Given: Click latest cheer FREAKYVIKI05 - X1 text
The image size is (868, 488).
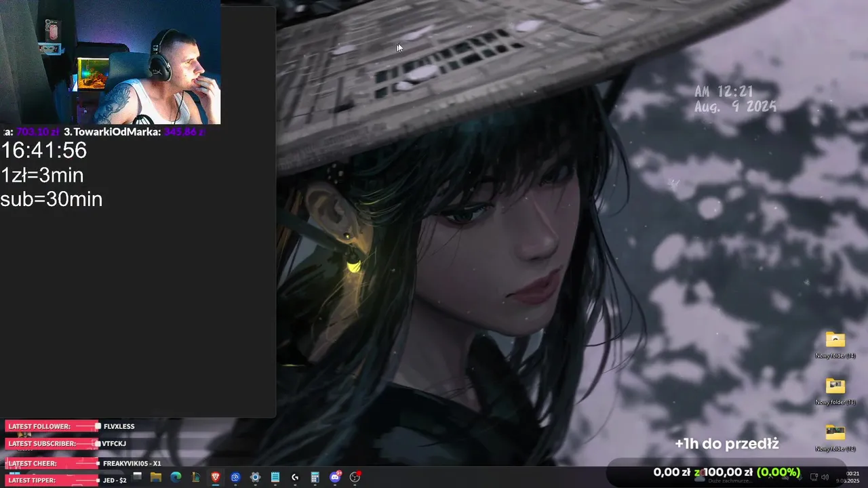Looking at the screenshot, I should [x=132, y=464].
